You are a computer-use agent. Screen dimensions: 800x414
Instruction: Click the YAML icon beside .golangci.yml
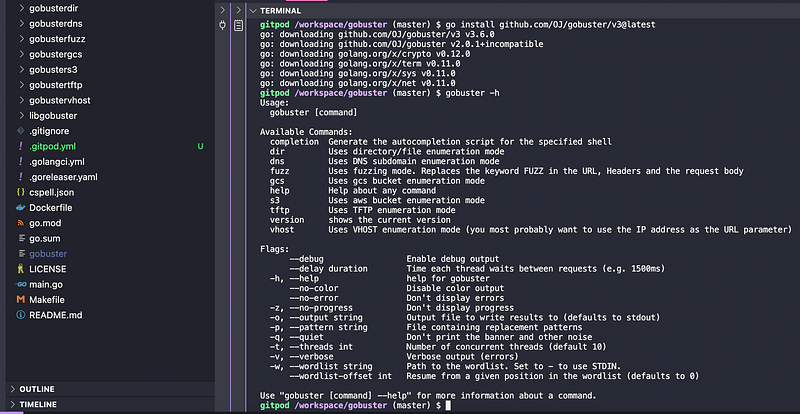pyautogui.click(x=20, y=162)
